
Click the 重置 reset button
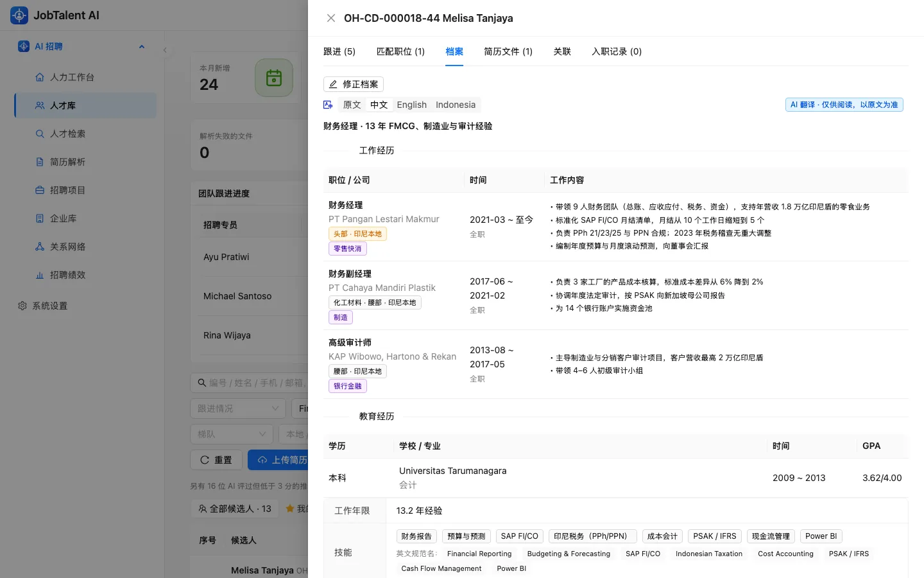tap(216, 460)
